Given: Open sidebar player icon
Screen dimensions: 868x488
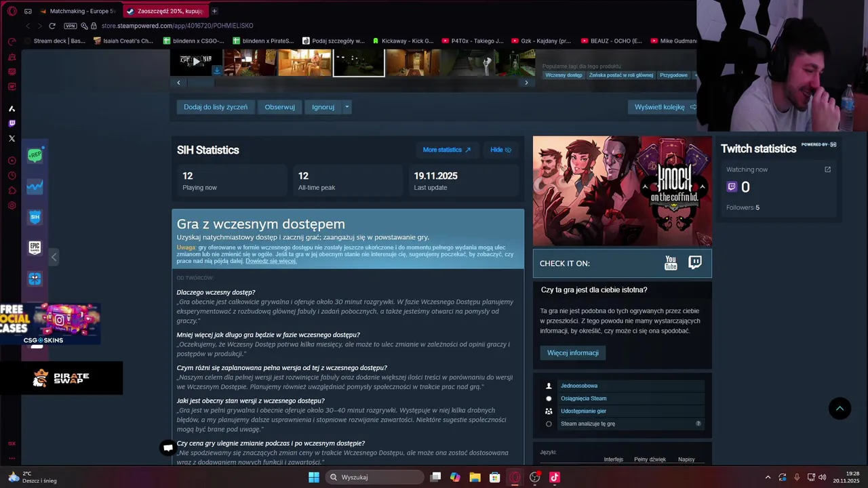Looking at the screenshot, I should (x=12, y=161).
